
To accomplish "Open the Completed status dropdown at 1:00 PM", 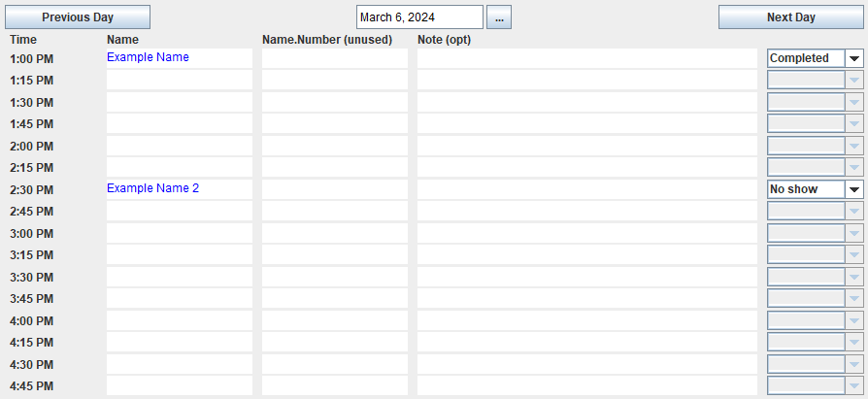I will point(815,58).
